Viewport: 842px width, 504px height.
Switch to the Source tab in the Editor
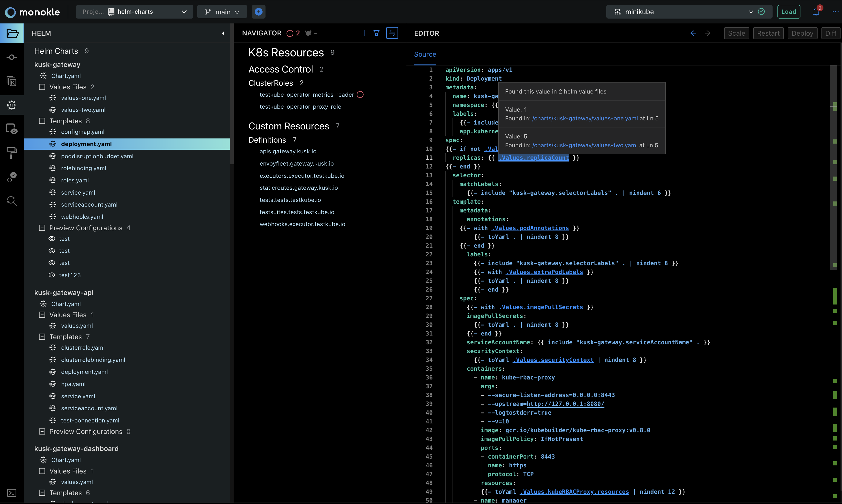pyautogui.click(x=425, y=54)
